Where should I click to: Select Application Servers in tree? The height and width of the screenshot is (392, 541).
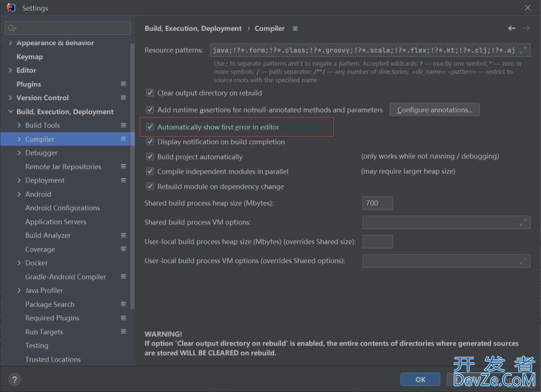[x=55, y=222]
